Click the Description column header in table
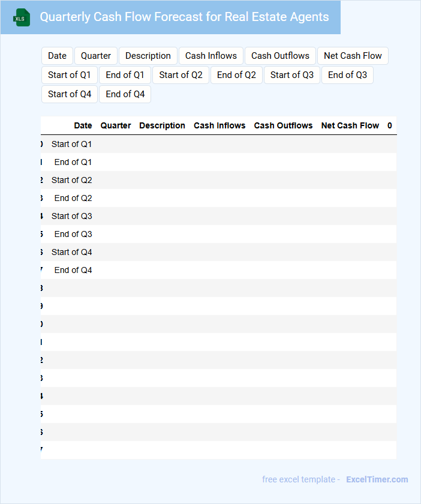This screenshot has width=421, height=504. coord(162,125)
